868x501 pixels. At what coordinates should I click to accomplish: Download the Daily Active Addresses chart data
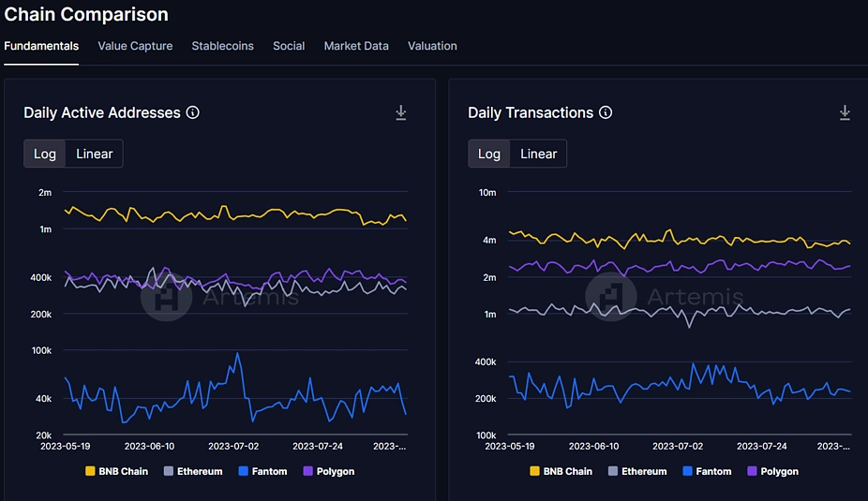[x=401, y=112]
